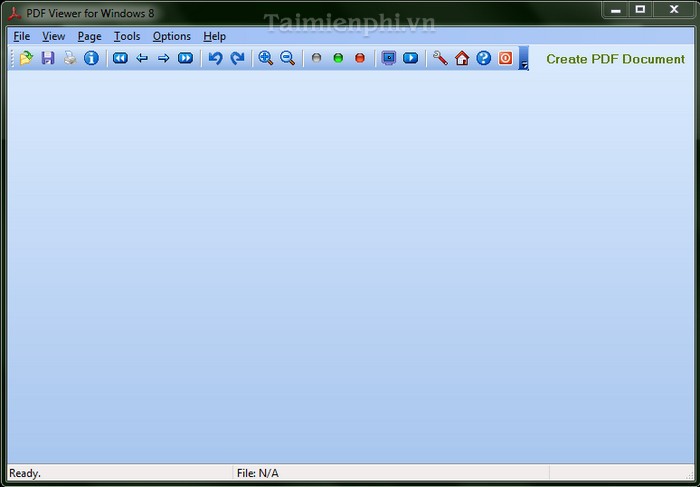This screenshot has width=700, height=487.
Task: Minimize the PDF Viewer window
Action: [x=616, y=10]
